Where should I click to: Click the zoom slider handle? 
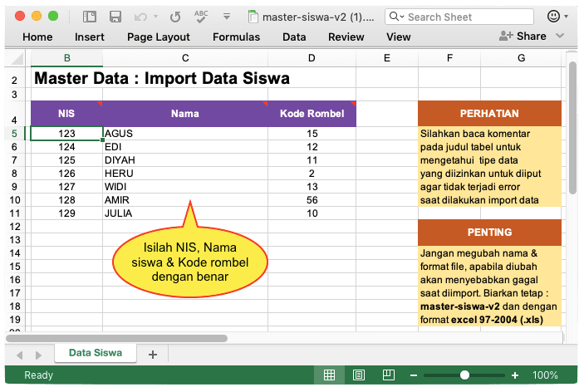pos(464,375)
